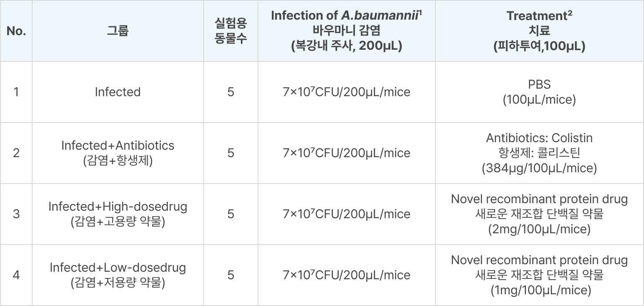Select the animal count cell in the Infected+Antibiotics row
The height and width of the screenshot is (306, 644).
point(230,153)
